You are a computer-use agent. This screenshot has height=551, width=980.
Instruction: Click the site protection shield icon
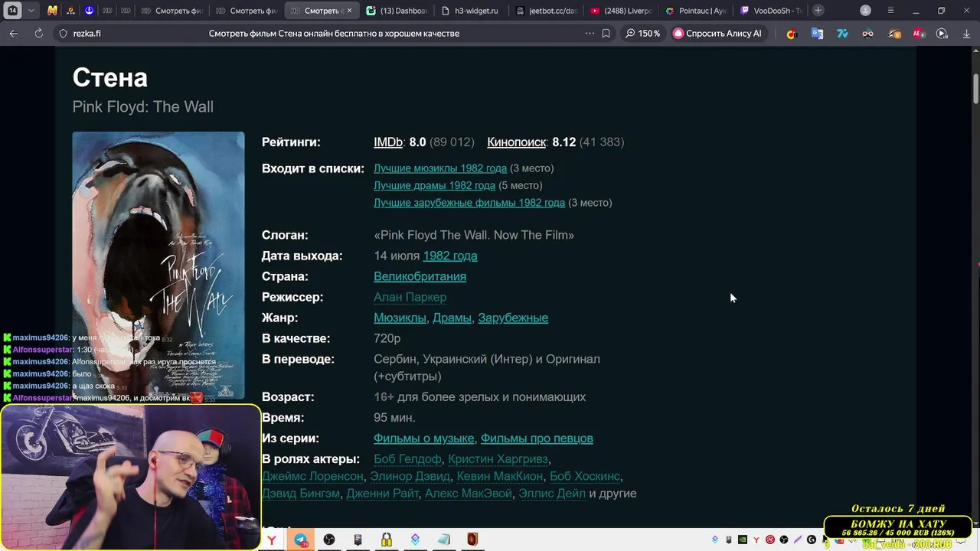(64, 34)
